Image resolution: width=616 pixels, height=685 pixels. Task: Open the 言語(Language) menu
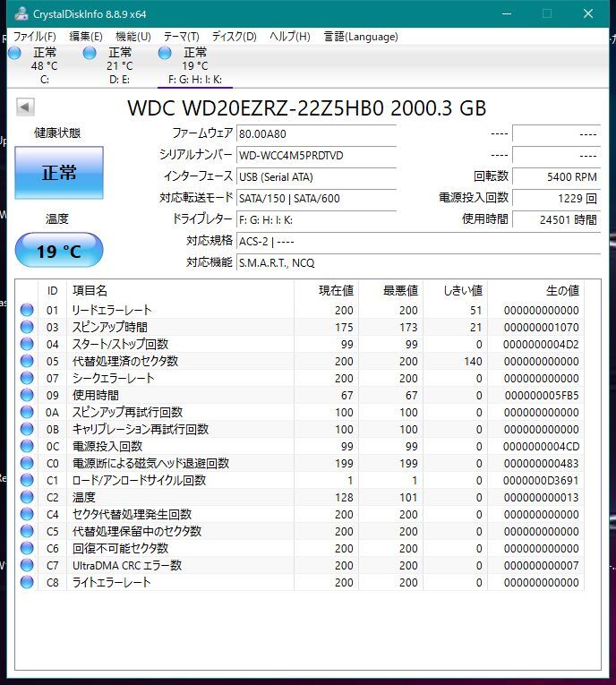[x=361, y=36]
